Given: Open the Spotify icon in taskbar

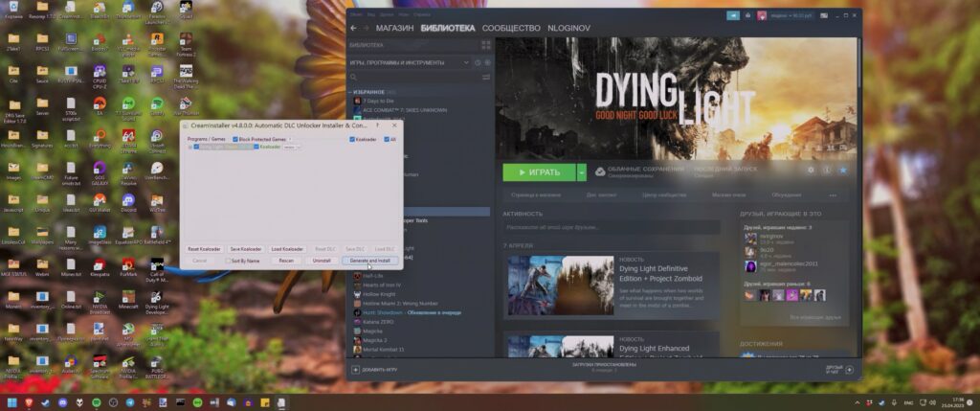Looking at the screenshot, I should coord(97,402).
